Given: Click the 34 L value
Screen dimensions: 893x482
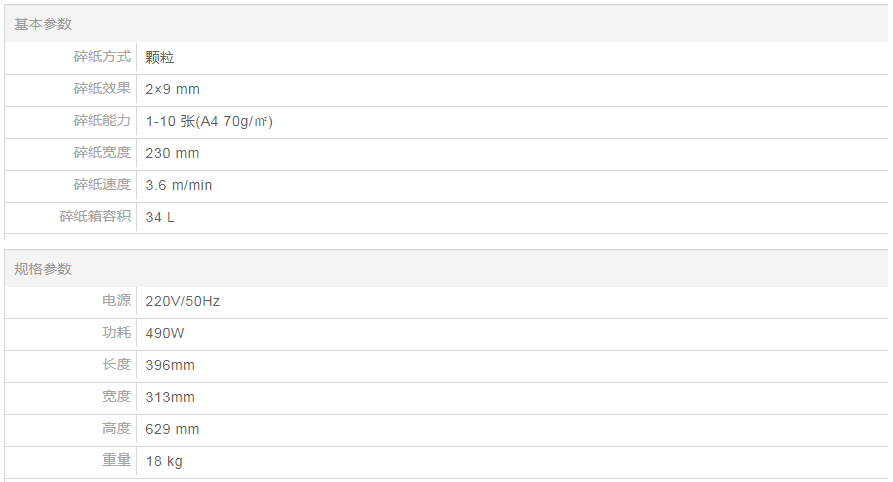Looking at the screenshot, I should (160, 217).
